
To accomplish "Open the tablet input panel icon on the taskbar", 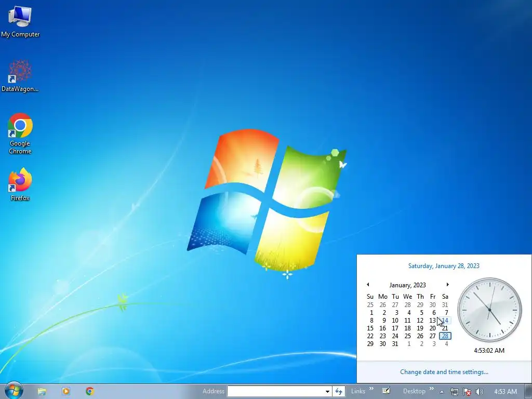I will click(x=386, y=391).
